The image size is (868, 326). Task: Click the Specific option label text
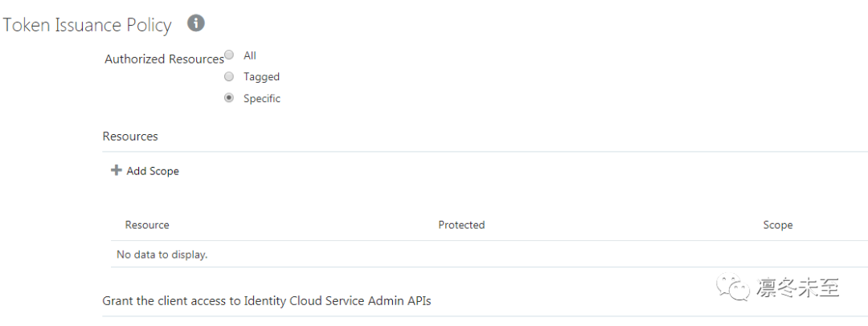point(262,99)
